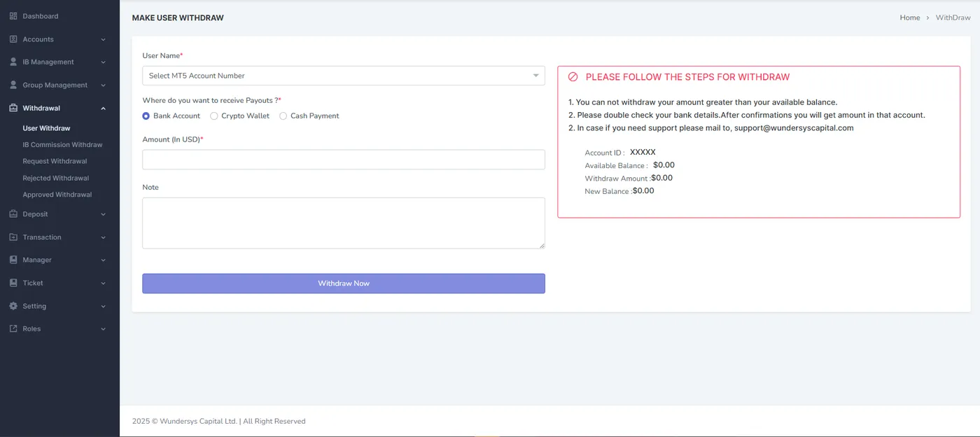Click the Amount (In USD) input field
This screenshot has height=437, width=980.
344,160
